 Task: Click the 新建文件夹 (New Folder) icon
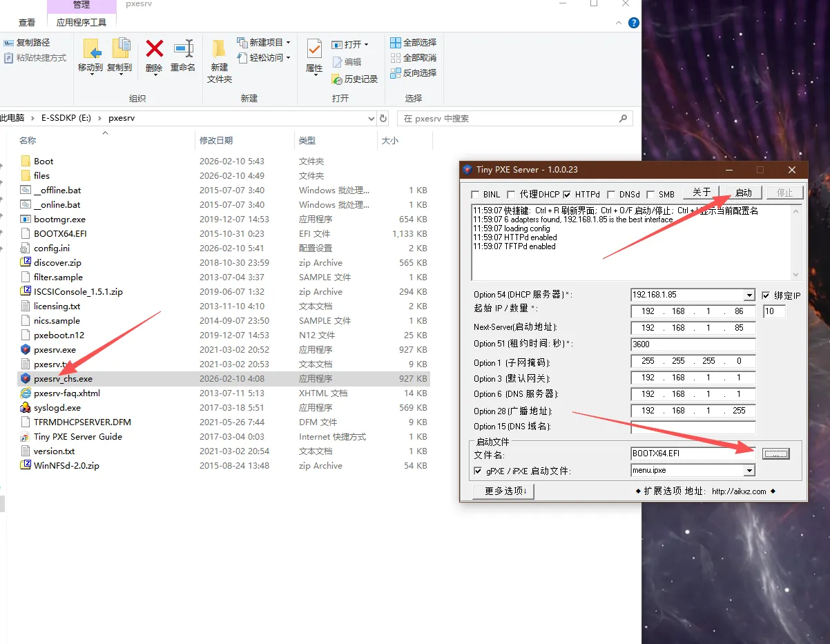tap(218, 61)
